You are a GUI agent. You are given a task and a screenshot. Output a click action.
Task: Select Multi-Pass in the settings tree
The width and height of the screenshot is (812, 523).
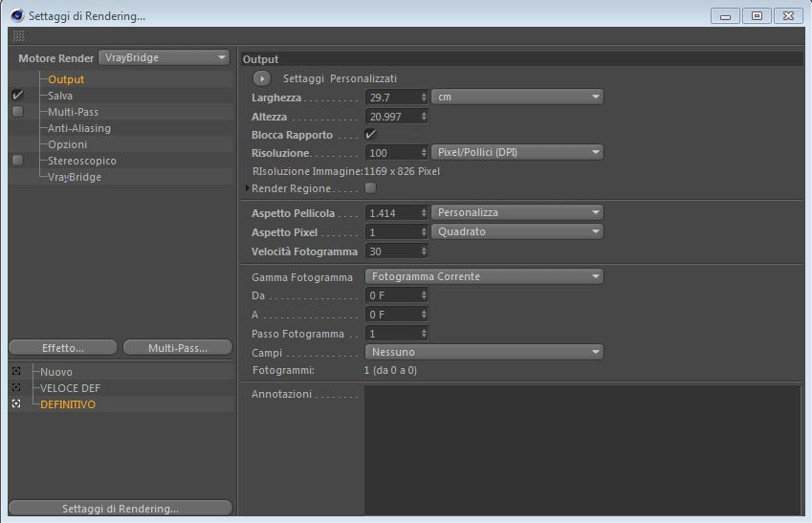tap(73, 112)
